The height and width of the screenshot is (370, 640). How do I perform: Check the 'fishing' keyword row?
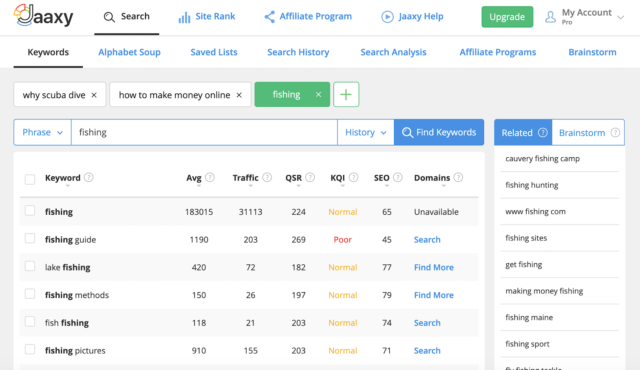click(30, 210)
